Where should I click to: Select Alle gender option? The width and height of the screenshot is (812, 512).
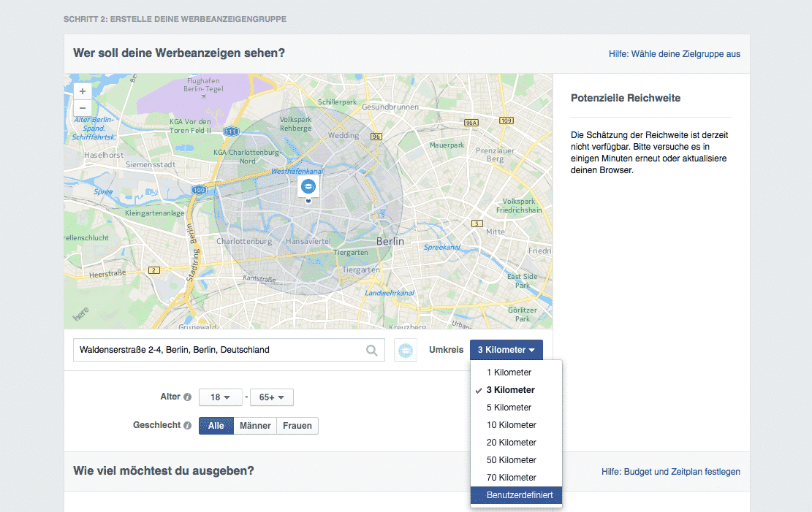pos(216,426)
